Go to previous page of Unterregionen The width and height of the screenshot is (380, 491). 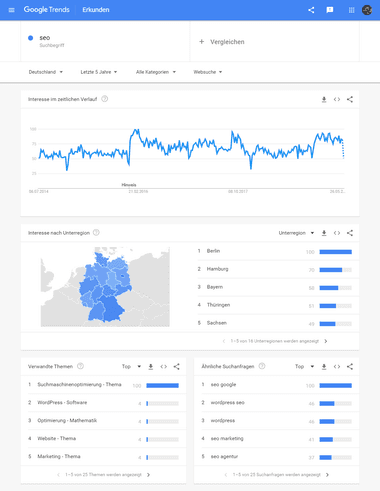(x=224, y=341)
